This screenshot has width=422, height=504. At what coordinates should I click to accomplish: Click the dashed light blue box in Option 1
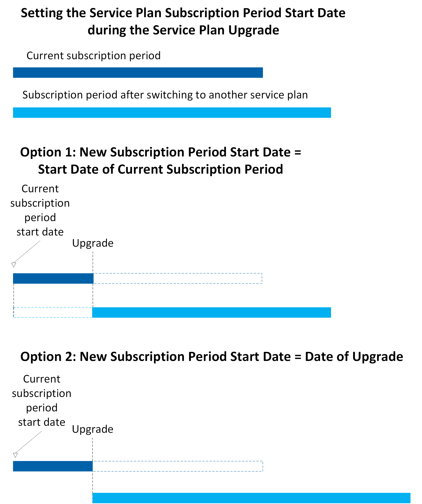click(53, 313)
